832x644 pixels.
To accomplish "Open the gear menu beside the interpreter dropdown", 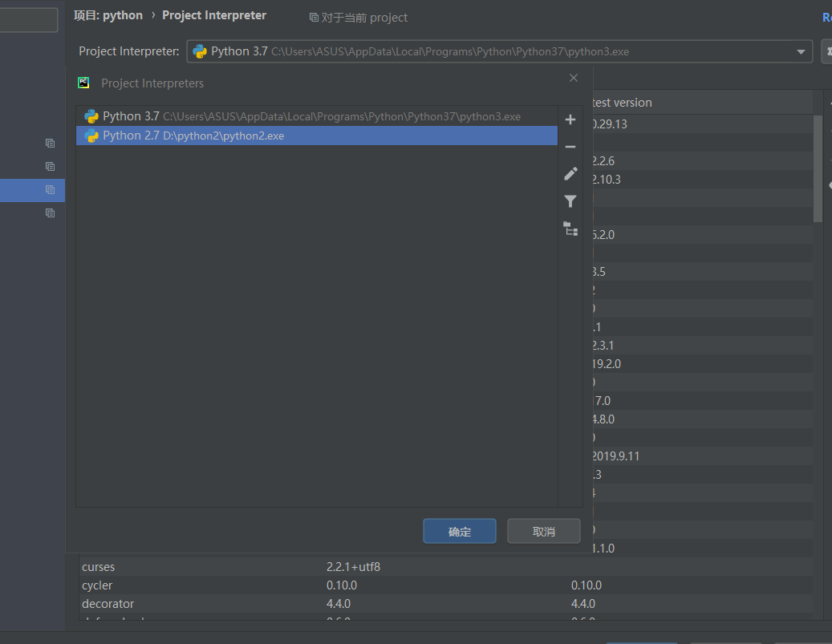I will [x=826, y=51].
